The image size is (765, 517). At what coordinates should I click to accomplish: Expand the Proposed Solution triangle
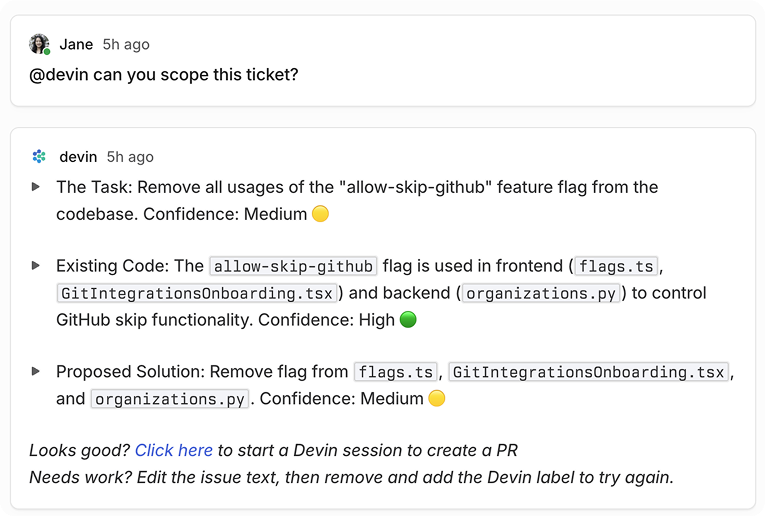point(36,371)
